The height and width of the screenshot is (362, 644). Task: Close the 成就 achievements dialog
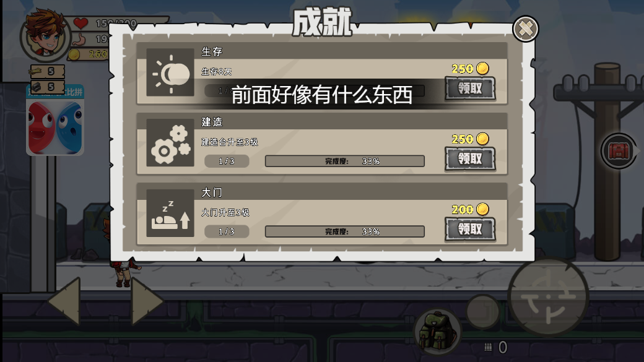pos(525,28)
